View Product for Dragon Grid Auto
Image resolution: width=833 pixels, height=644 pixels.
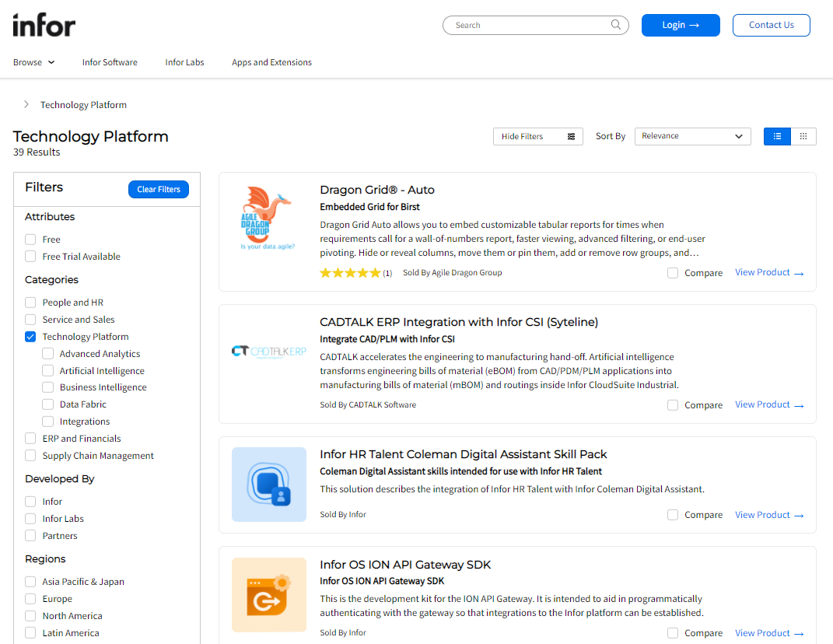pyautogui.click(x=768, y=272)
